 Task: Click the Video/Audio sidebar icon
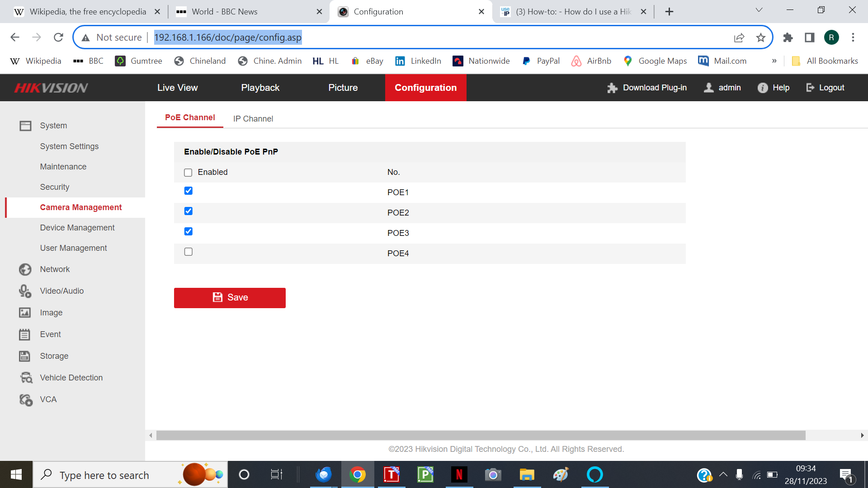point(25,291)
